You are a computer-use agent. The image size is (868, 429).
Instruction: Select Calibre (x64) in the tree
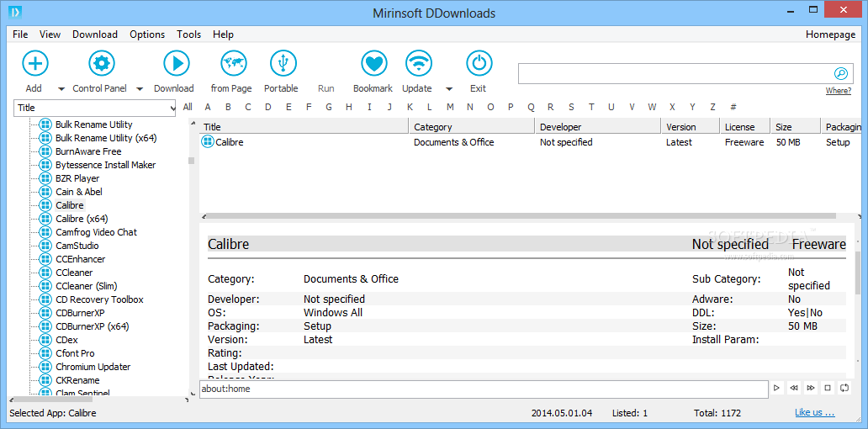82,219
